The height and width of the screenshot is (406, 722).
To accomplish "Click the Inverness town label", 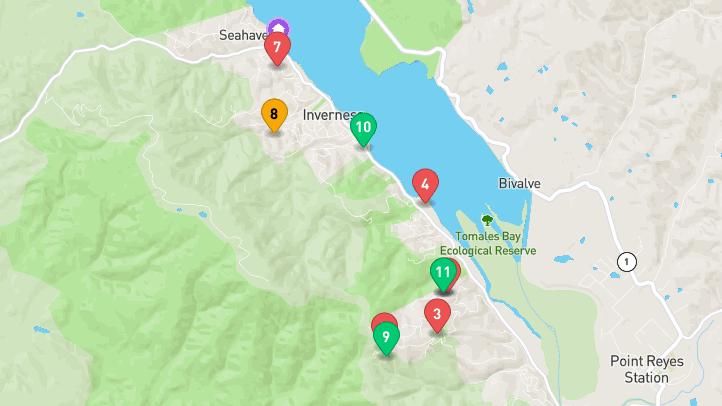I will click(329, 116).
